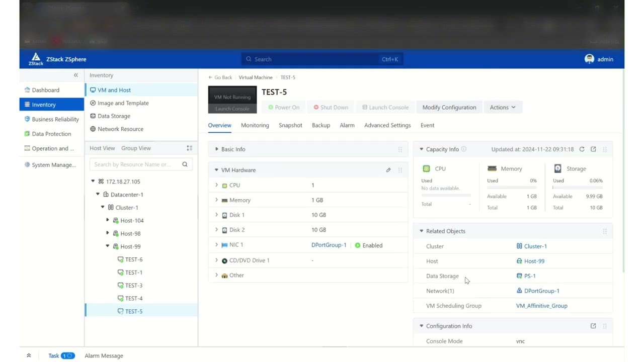Expand the Disk 1 row

pos(217,215)
